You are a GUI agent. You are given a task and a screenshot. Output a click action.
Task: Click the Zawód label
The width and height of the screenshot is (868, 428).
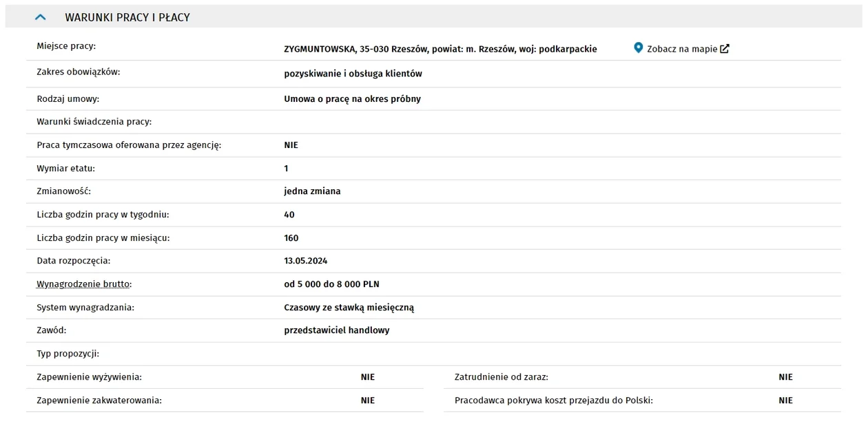click(52, 330)
